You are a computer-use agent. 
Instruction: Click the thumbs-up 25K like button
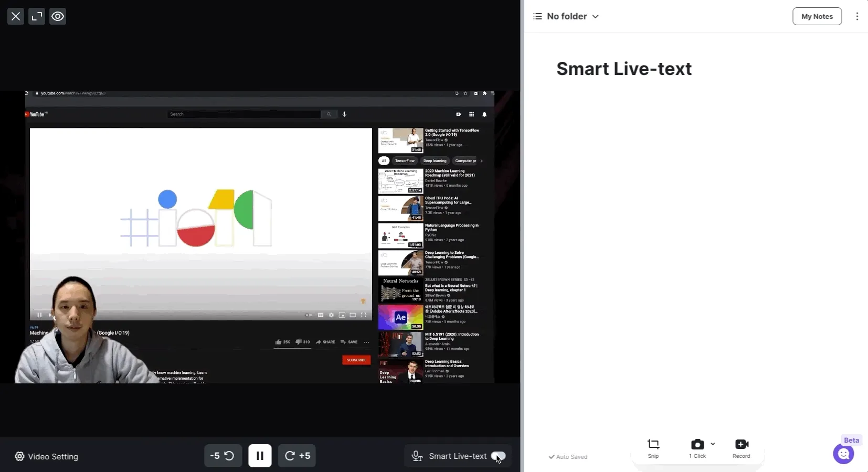coord(282,342)
